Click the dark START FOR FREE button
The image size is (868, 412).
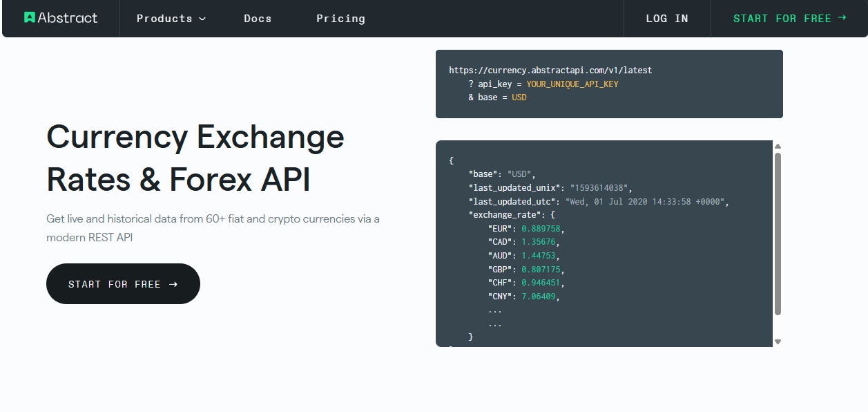123,283
